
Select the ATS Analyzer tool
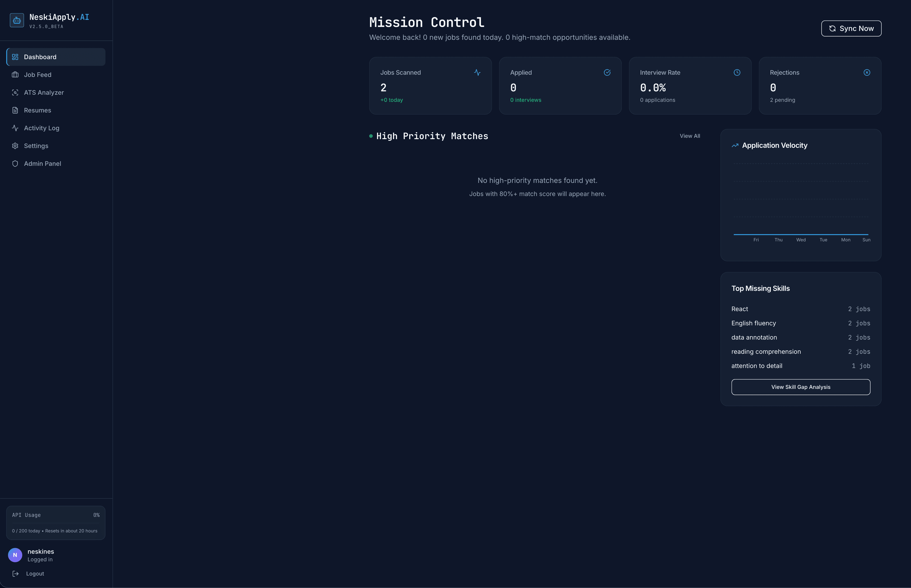44,92
